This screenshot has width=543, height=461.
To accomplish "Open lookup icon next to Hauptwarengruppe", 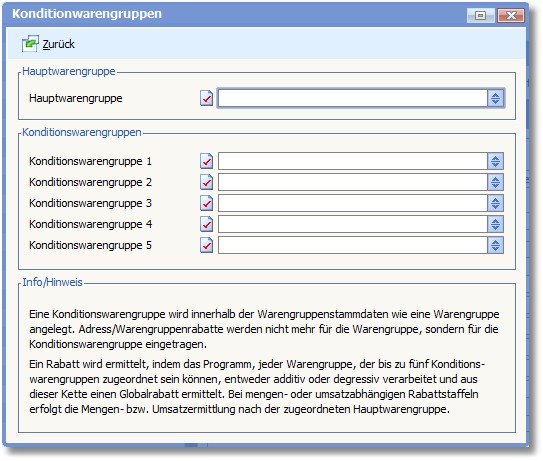I will click(x=206, y=98).
